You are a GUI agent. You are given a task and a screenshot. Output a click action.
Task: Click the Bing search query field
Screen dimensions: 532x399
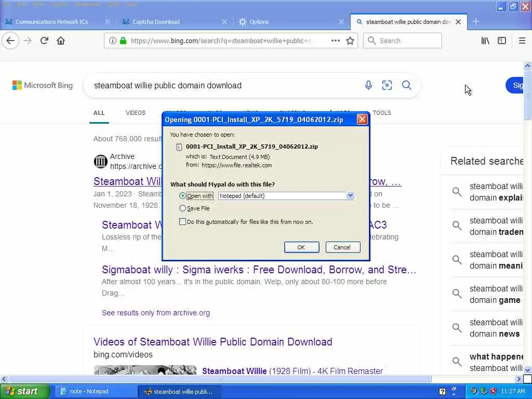(x=224, y=86)
